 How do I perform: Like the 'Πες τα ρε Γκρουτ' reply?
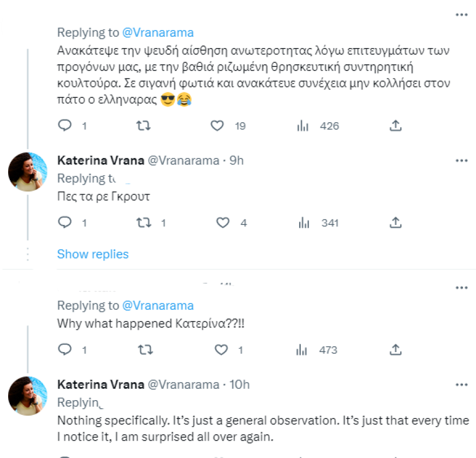click(x=222, y=222)
